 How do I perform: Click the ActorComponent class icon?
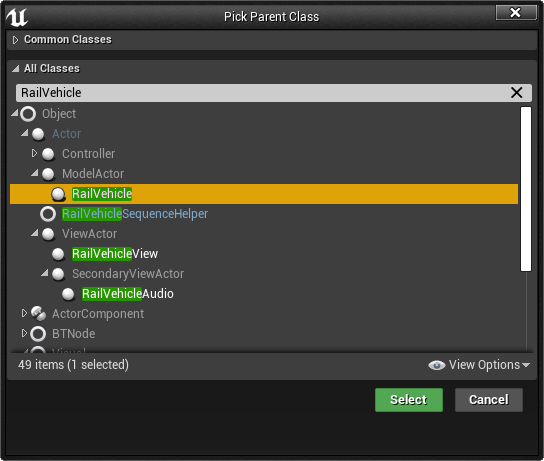(38, 314)
